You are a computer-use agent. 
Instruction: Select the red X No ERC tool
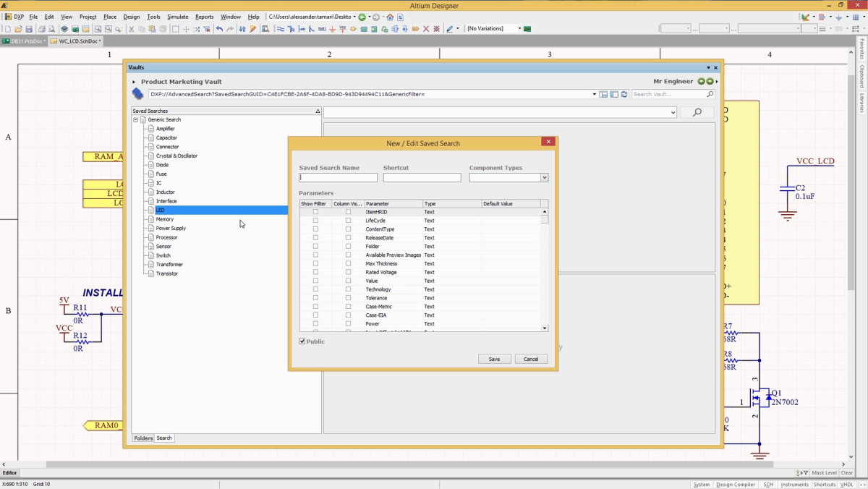point(426,29)
